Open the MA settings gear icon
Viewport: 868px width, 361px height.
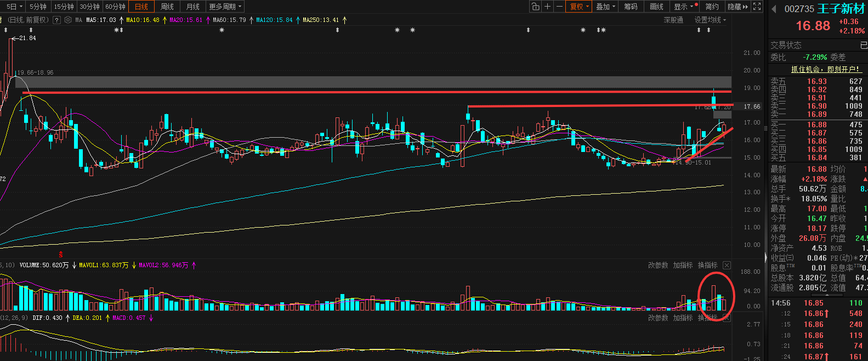coord(68,20)
